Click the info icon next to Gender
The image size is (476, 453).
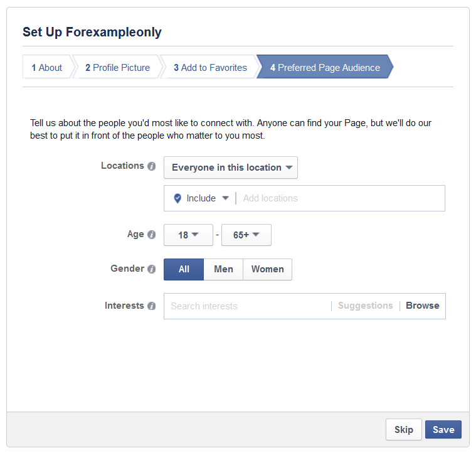pos(151,269)
